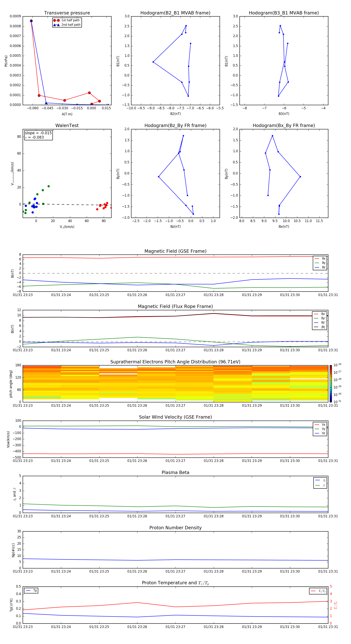Click '01/31 23:31' tick under Plasma Beta
The width and height of the screenshot is (351, 644).
coord(328,516)
